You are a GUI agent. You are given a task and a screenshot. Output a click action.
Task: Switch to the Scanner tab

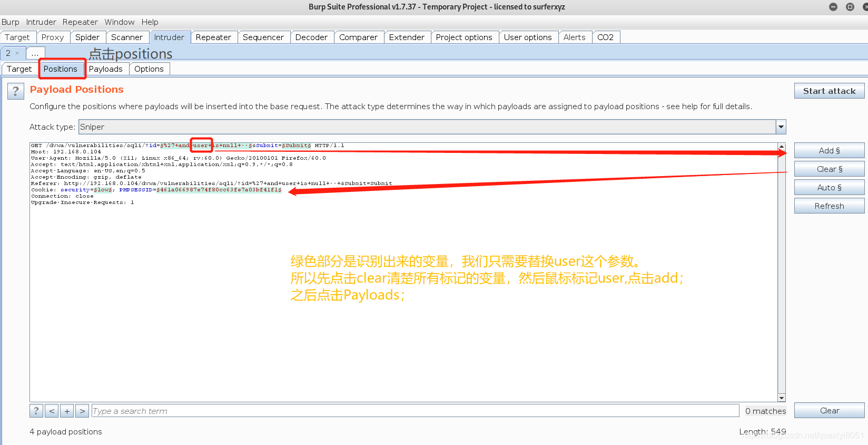pyautogui.click(x=127, y=37)
